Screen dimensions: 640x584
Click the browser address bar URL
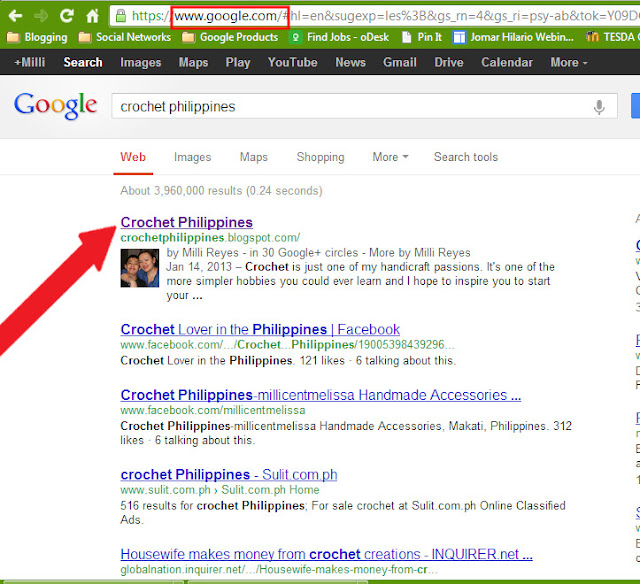coord(375,16)
